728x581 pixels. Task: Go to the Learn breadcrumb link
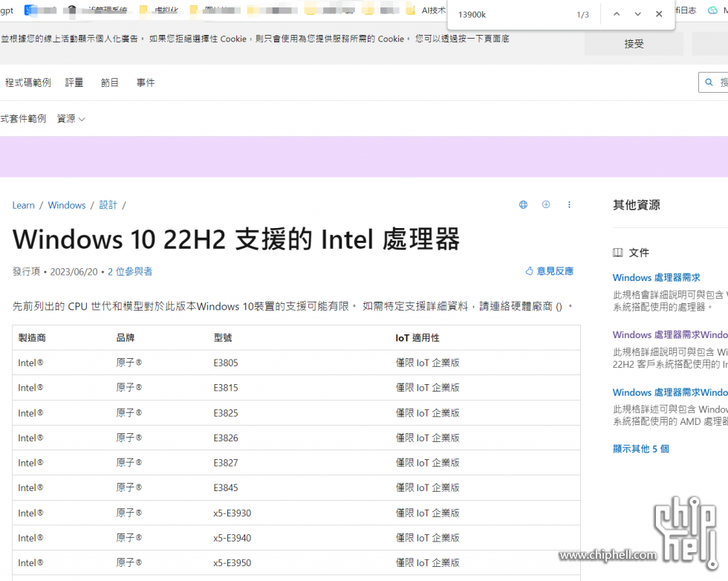[x=23, y=205]
